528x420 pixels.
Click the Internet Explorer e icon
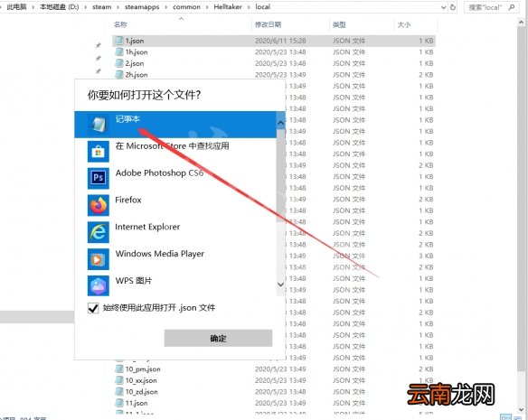click(99, 232)
